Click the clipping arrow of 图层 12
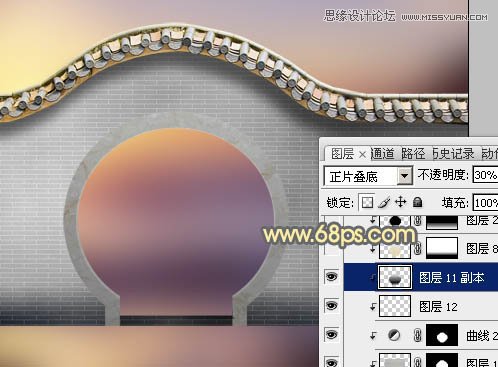Image resolution: width=498 pixels, height=367 pixels. pos(372,307)
